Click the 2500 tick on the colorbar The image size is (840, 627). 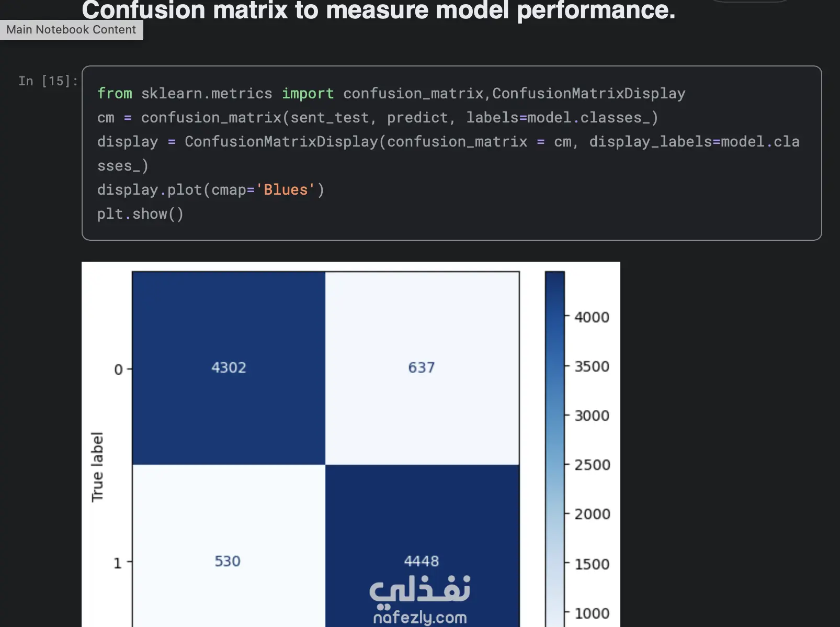592,465
